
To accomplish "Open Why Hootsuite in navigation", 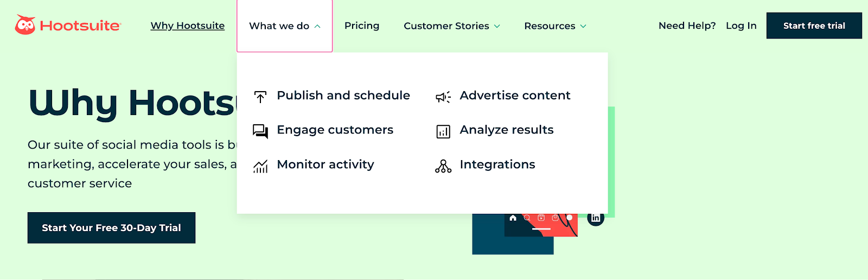I will [x=187, y=26].
